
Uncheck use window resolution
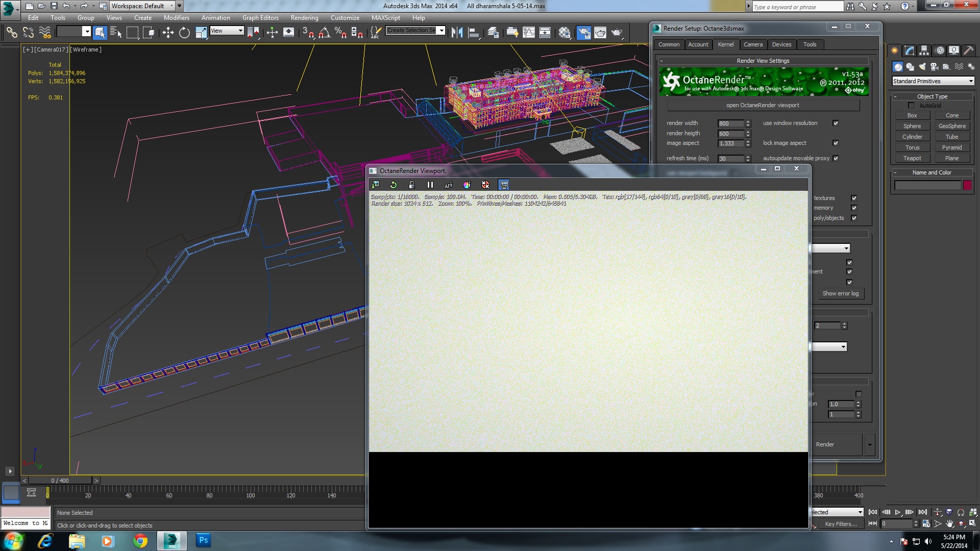pos(836,123)
